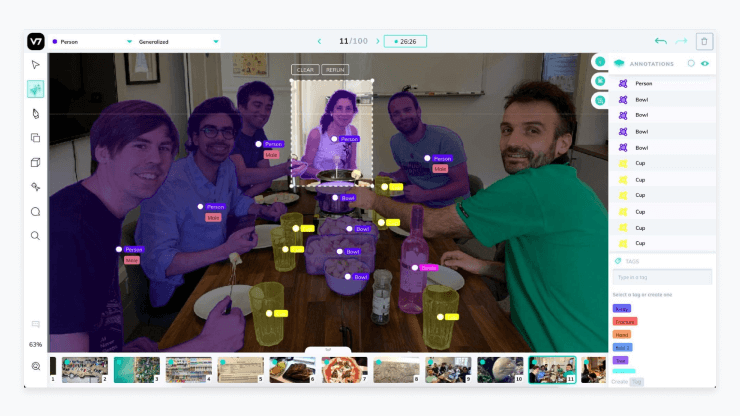Image resolution: width=740 pixels, height=416 pixels.
Task: Click the pink Bottle label on canvas
Action: click(429, 268)
